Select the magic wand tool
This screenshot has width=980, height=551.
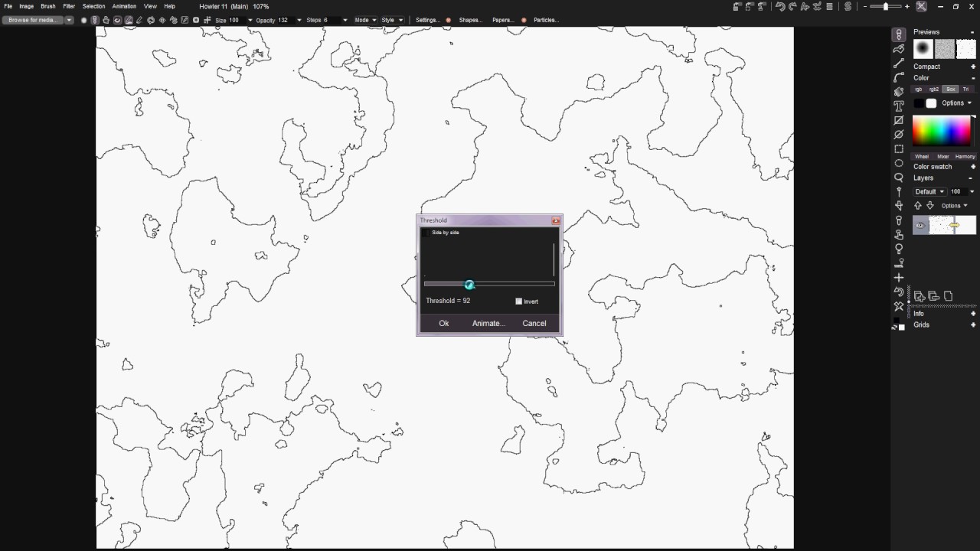(x=899, y=191)
